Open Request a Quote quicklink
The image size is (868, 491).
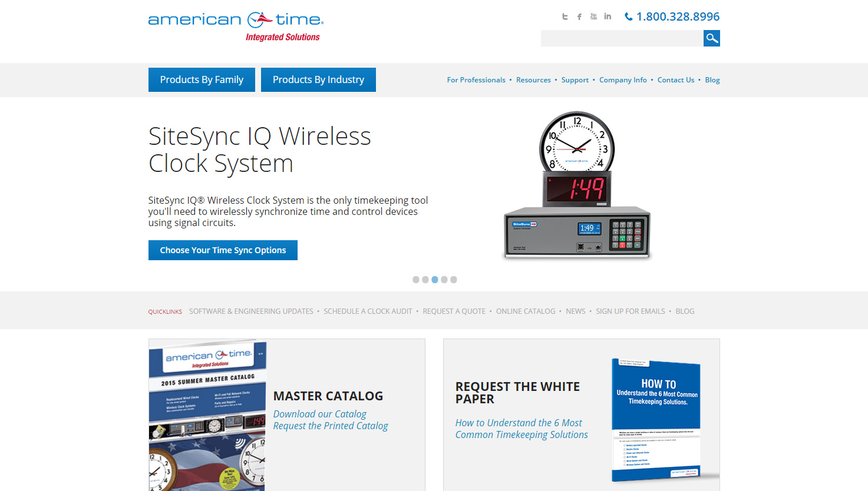[x=454, y=311]
